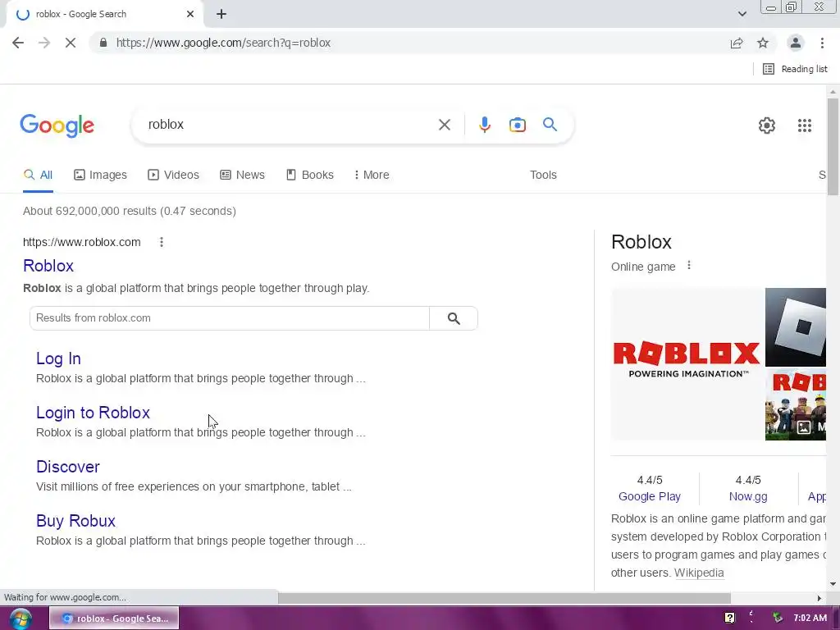The image size is (840, 630).
Task: Bookmark this page with the star icon
Action: click(x=763, y=43)
